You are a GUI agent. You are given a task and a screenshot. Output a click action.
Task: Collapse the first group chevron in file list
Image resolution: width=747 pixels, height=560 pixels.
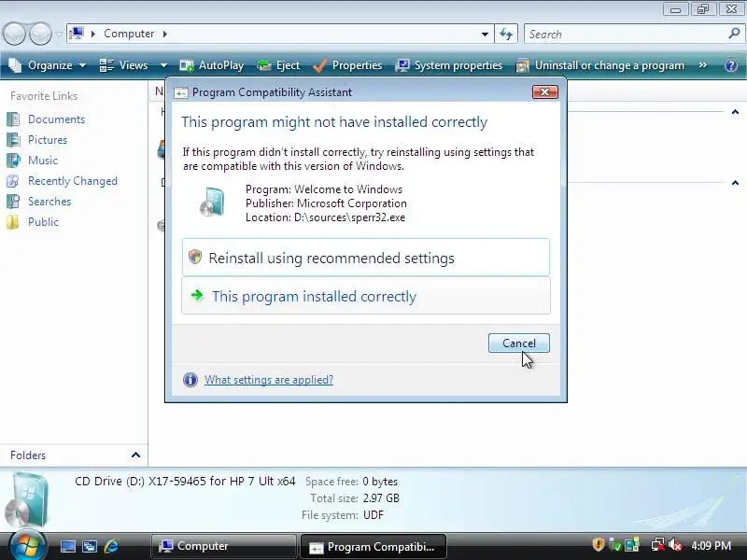tap(735, 112)
